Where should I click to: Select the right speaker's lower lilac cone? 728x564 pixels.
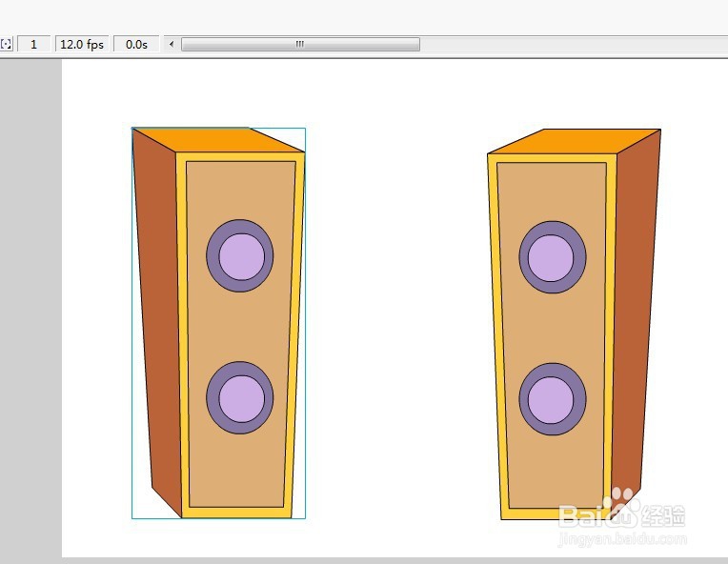pos(551,400)
